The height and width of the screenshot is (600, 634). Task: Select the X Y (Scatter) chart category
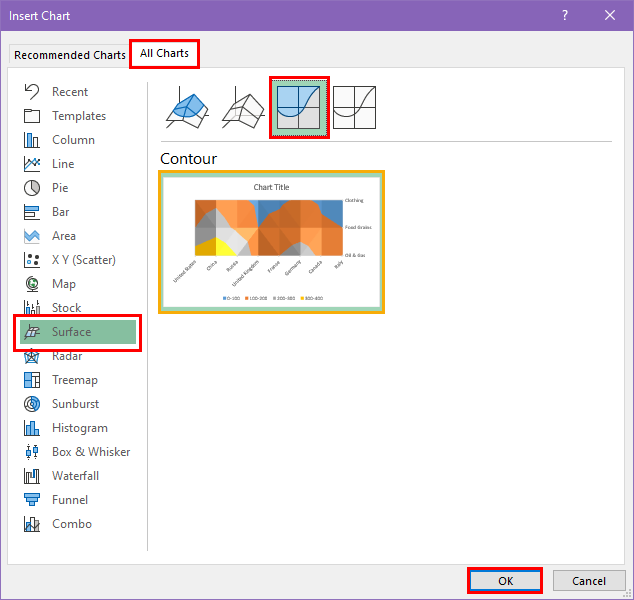tap(78, 260)
